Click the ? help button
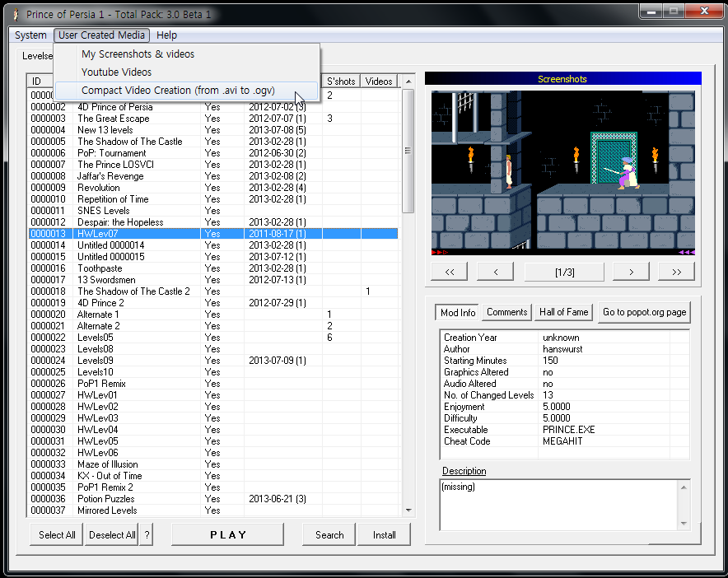This screenshot has height=578, width=728. [147, 535]
